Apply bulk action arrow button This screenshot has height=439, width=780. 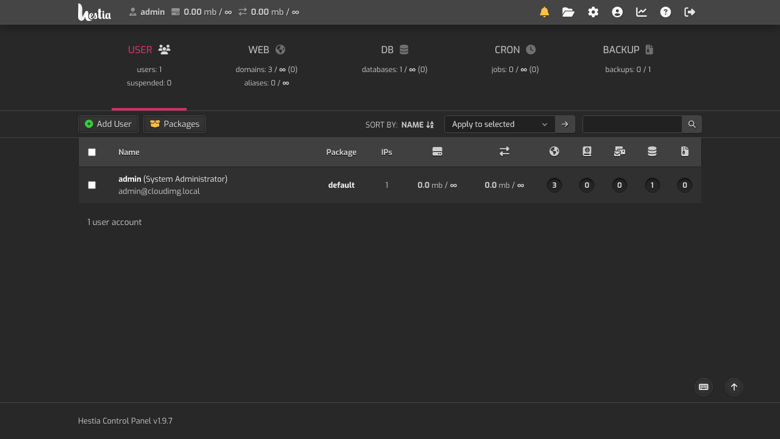[565, 124]
